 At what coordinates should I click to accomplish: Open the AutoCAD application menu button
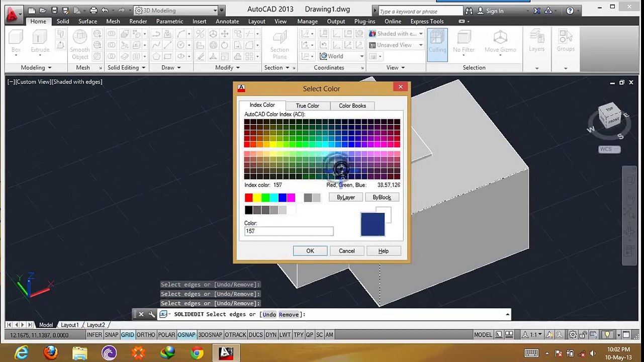(14, 14)
